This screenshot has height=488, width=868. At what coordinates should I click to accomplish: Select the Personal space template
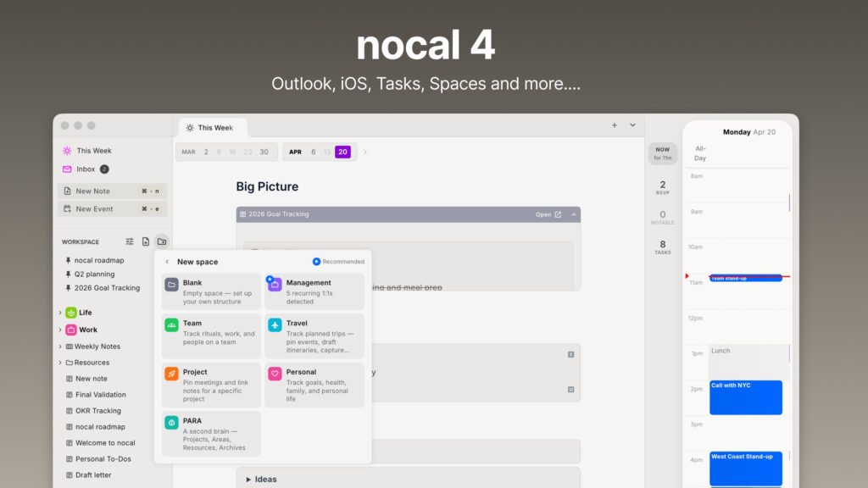pos(314,385)
